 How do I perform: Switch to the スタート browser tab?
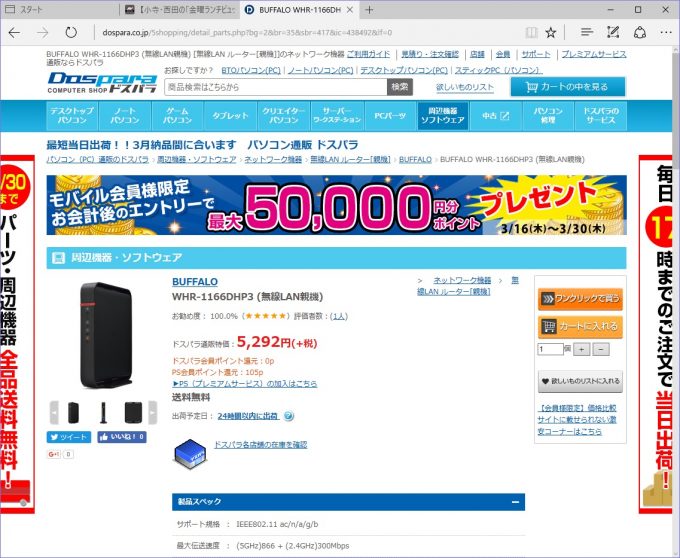(x=59, y=10)
